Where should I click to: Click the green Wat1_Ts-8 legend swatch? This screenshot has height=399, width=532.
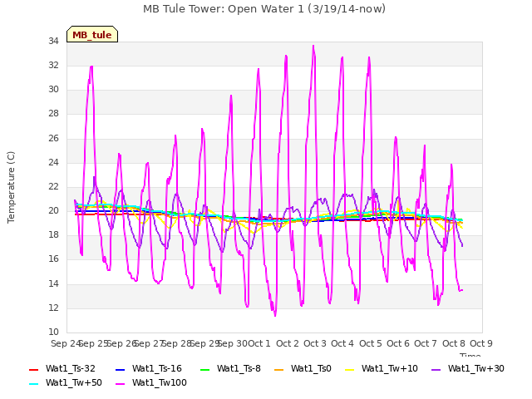coord(205,369)
